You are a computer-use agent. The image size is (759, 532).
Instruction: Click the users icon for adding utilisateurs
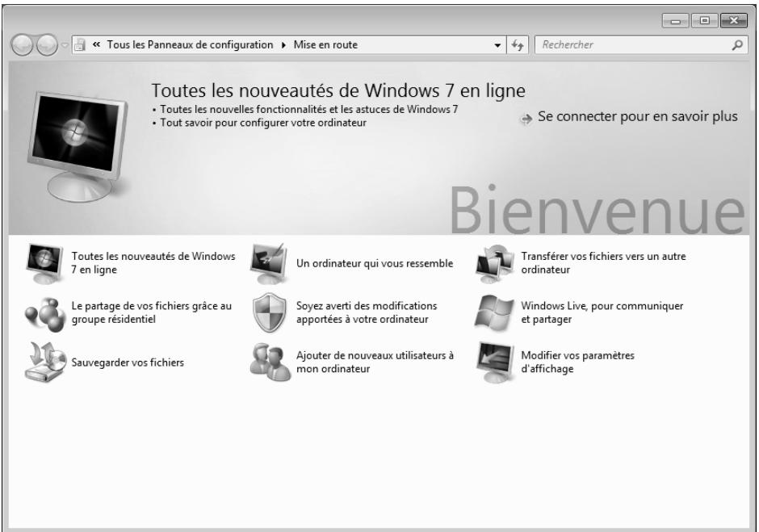pyautogui.click(x=270, y=362)
